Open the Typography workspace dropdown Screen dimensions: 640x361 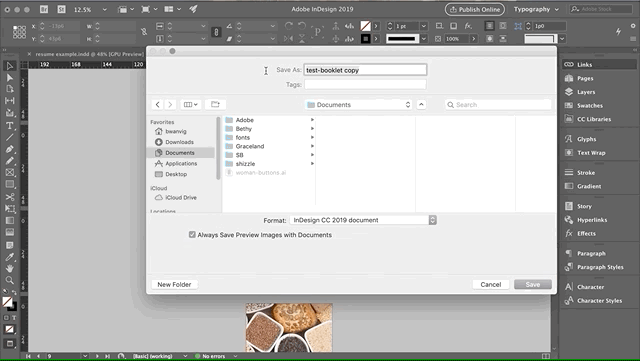536,9
